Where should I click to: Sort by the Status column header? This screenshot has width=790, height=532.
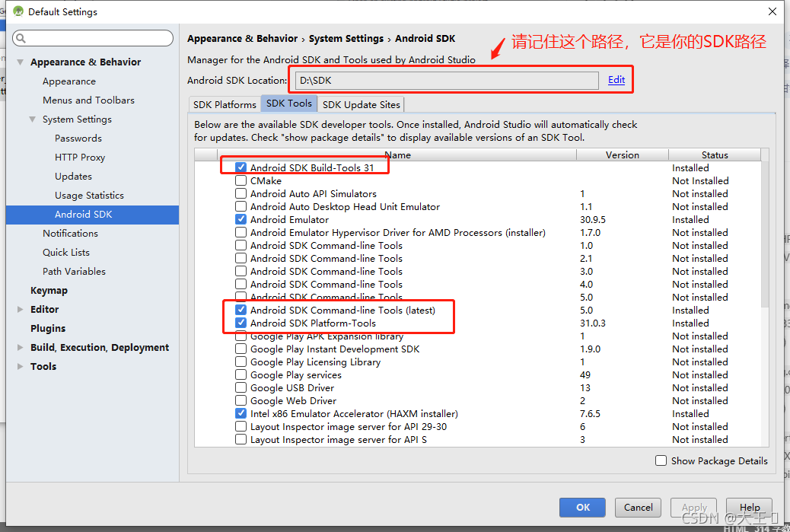click(x=715, y=155)
